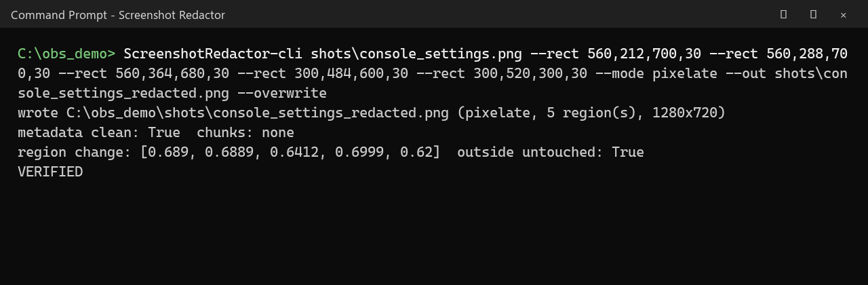Click the first --rect 560,212,700,30 argument
868x285 pixels.
click(x=616, y=54)
